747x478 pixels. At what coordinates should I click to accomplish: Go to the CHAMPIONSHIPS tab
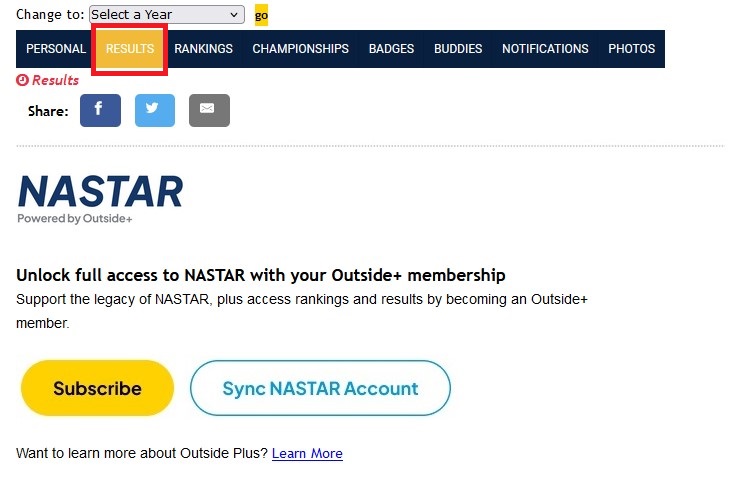[x=301, y=49]
